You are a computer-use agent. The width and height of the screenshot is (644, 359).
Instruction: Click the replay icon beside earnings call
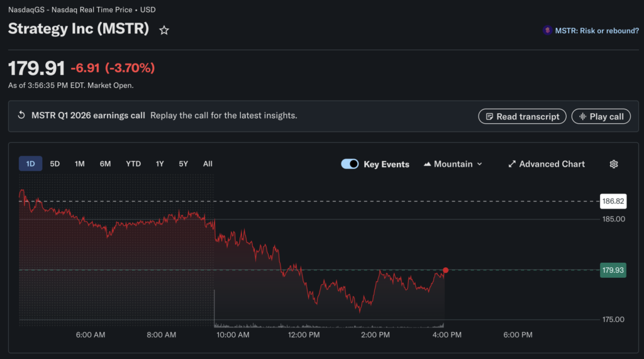point(21,115)
